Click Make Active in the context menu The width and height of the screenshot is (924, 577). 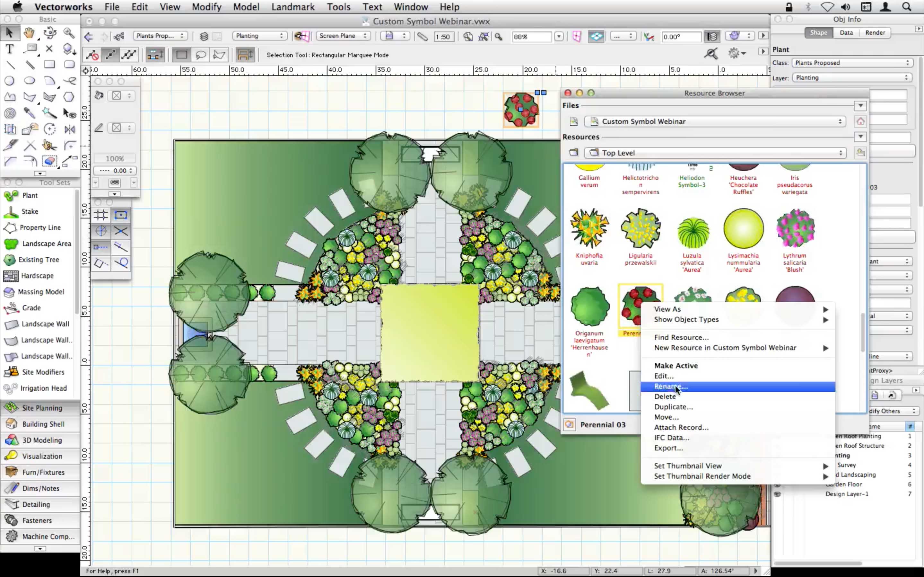pyautogui.click(x=676, y=365)
